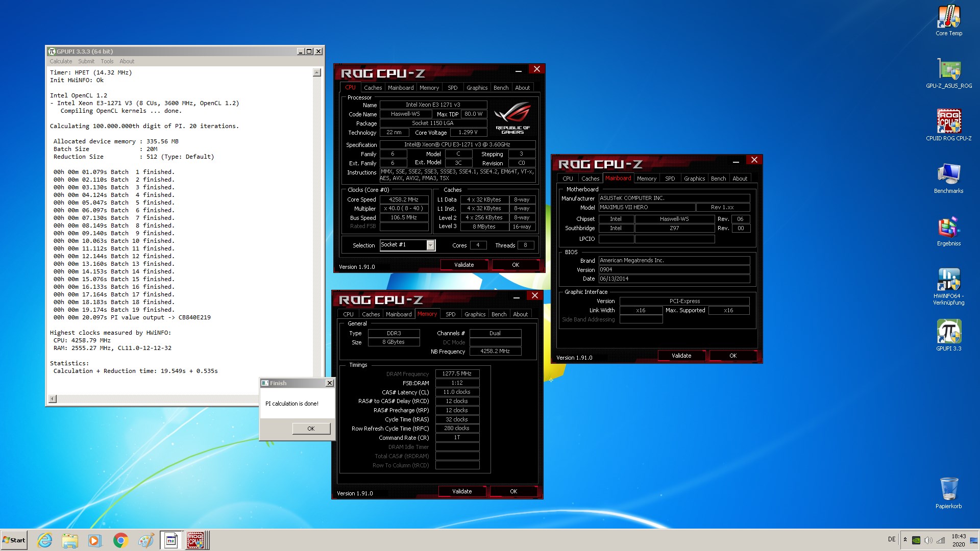Click Internet Explorer taskbar icon
The image size is (980, 551).
(45, 540)
